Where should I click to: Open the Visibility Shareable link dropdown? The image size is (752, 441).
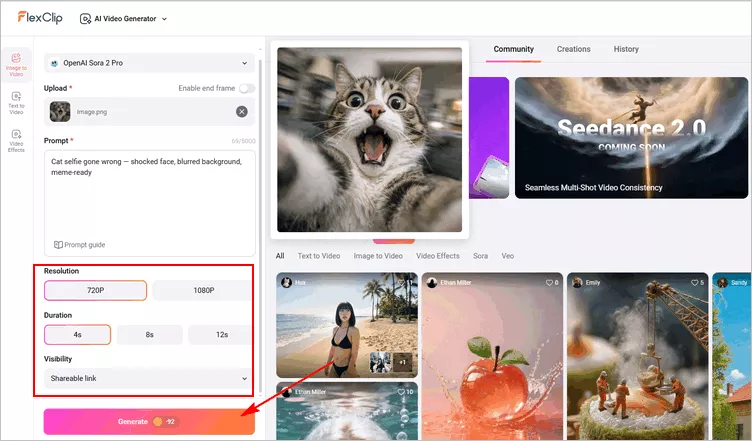pyautogui.click(x=149, y=378)
